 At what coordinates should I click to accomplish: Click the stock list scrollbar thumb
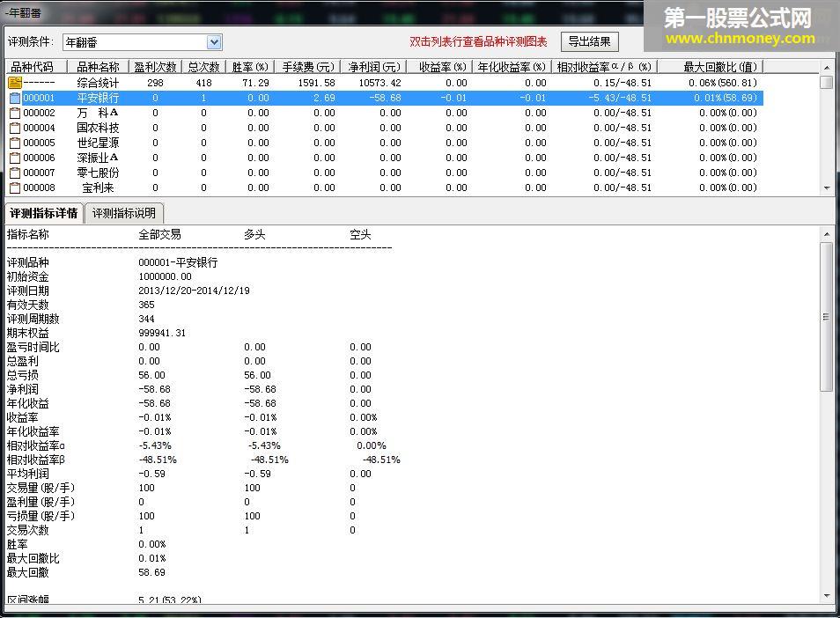tap(827, 83)
